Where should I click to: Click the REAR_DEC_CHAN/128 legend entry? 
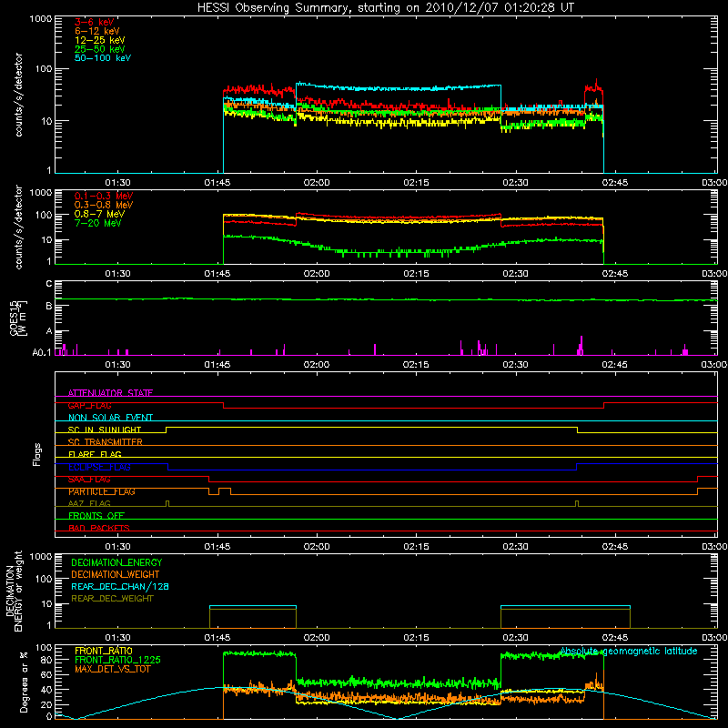(120, 586)
